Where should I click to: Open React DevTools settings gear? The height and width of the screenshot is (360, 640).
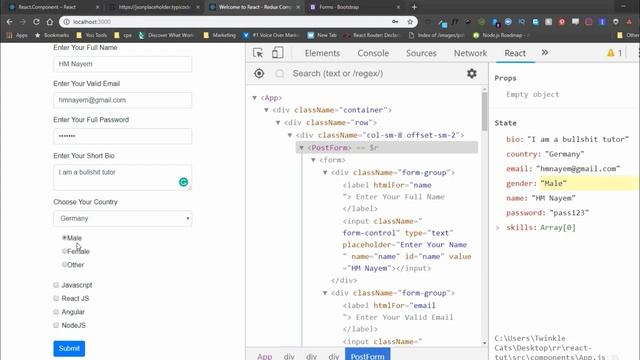pyautogui.click(x=472, y=73)
